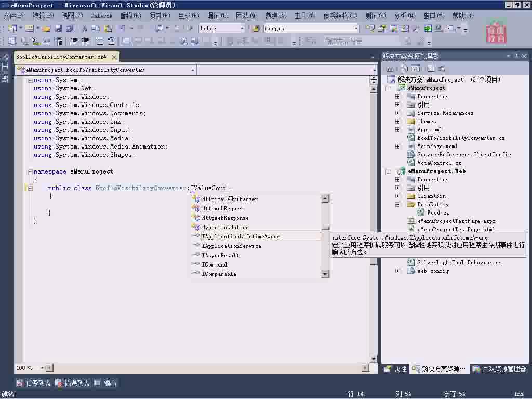This screenshot has width=532, height=399.
Task: Click the Copy icon in toolbar
Action: (96, 29)
